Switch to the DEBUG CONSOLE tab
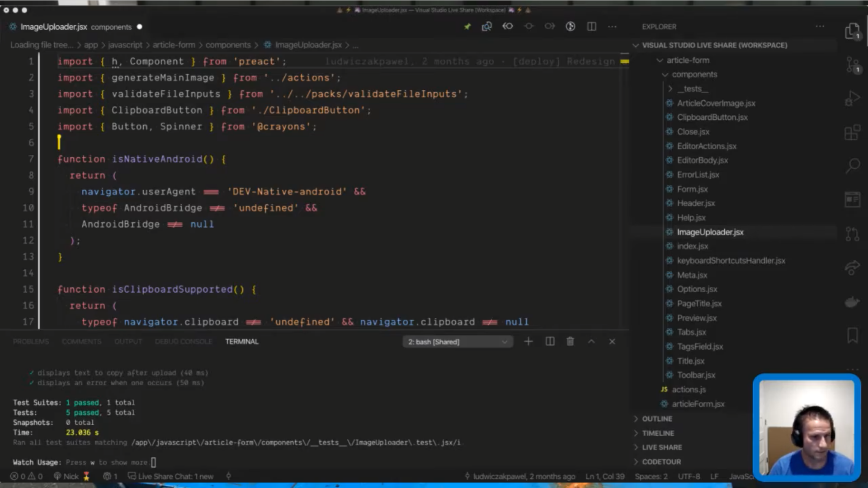868x488 pixels. pyautogui.click(x=184, y=342)
